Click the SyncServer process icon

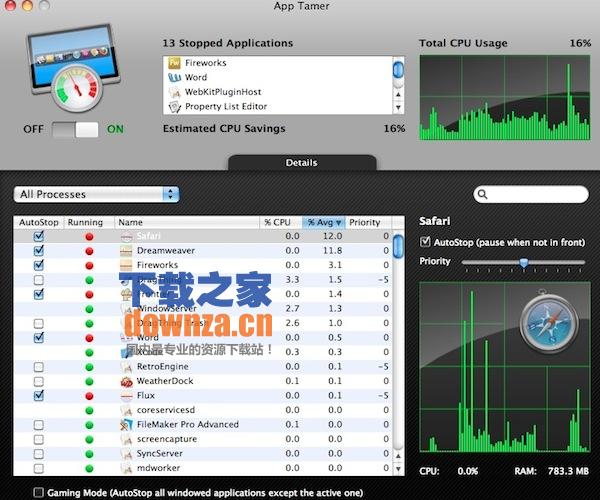click(126, 454)
